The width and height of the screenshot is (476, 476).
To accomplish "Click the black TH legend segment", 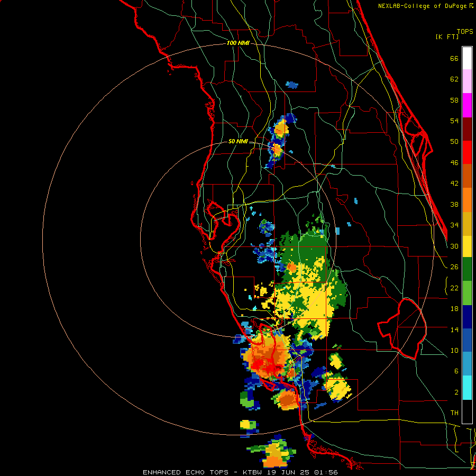I will tap(467, 411).
